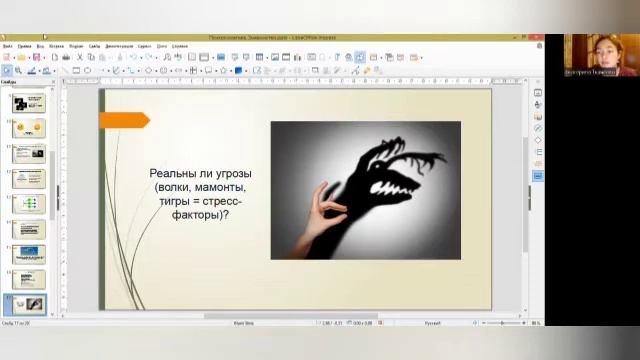Click the Save document icon
Image resolution: width=640 pixels, height=360 pixels.
tap(36, 58)
